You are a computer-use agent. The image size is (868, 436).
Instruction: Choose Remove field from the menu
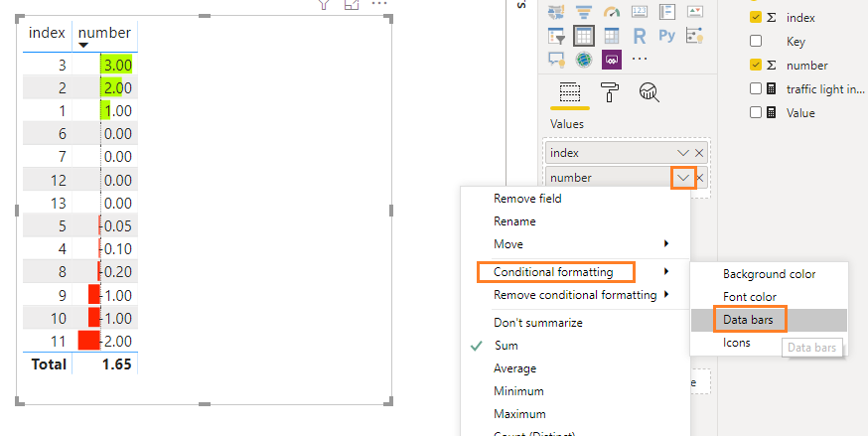tap(527, 199)
